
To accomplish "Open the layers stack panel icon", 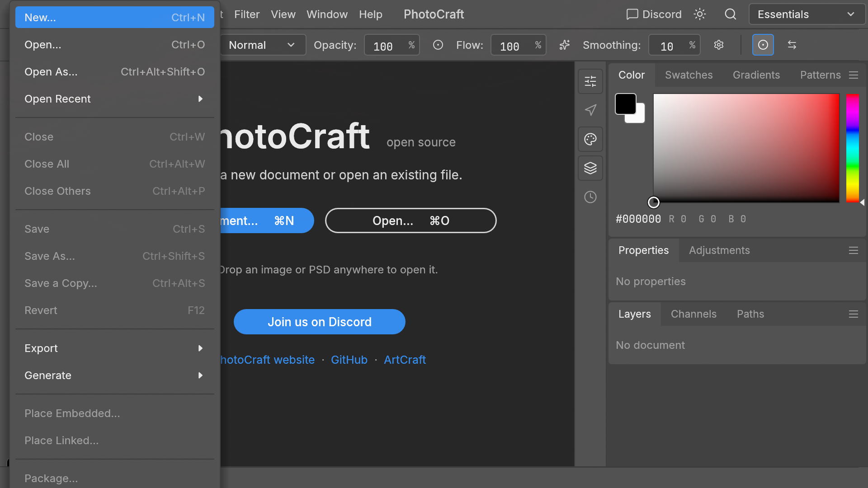I will coord(590,168).
